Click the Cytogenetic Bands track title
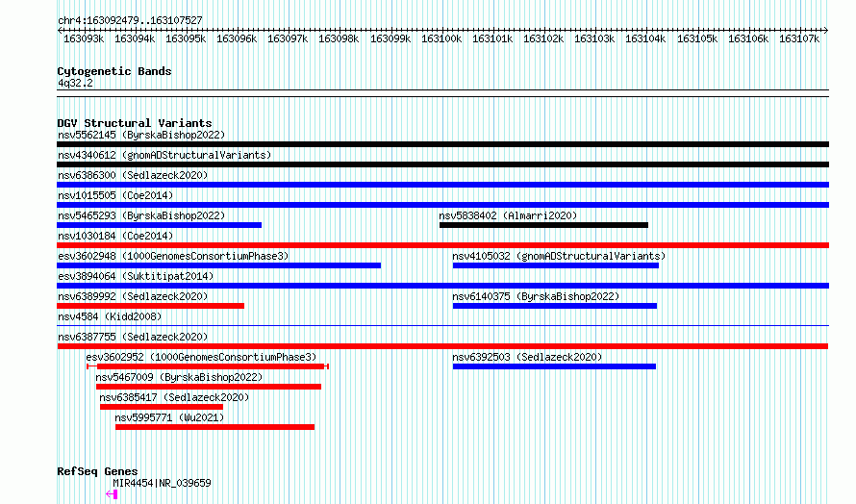856x504 pixels. 114,71
